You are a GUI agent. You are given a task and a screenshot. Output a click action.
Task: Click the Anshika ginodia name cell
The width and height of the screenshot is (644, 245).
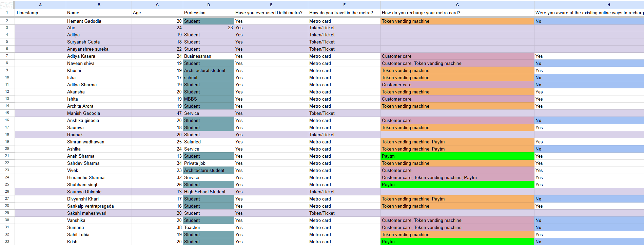tap(99, 120)
